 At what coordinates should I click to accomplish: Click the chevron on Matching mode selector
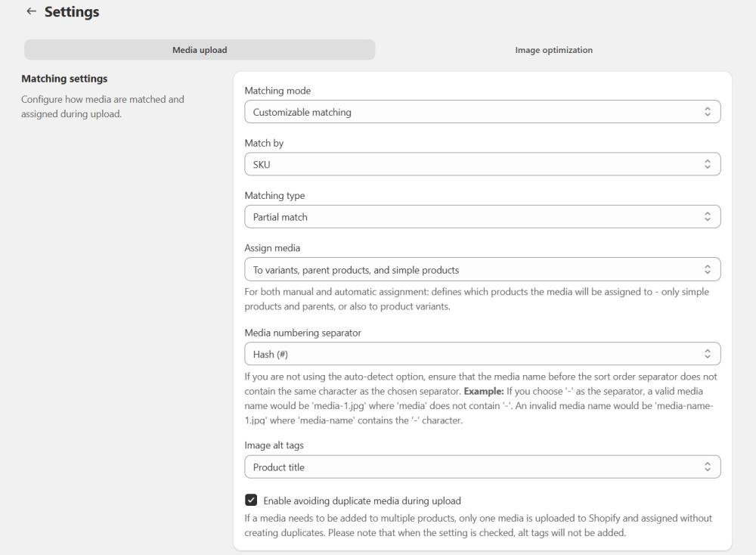(709, 111)
